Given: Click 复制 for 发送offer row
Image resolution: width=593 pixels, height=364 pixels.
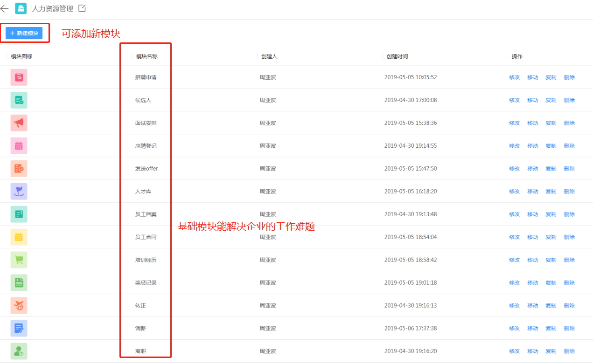Looking at the screenshot, I should tap(551, 169).
